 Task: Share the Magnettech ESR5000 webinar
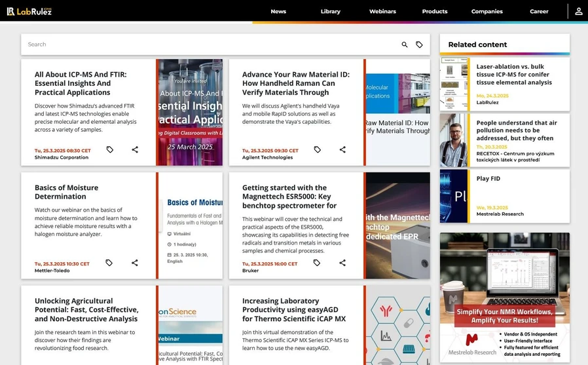click(x=342, y=263)
